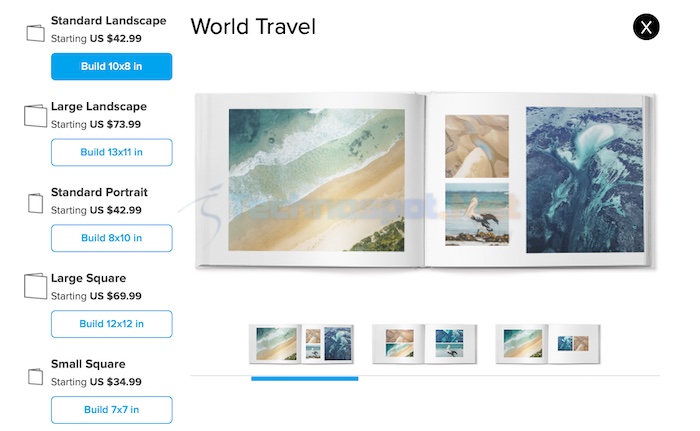Click the pelican photo in book preview
The height and width of the screenshot is (431, 700).
pyautogui.click(x=477, y=214)
